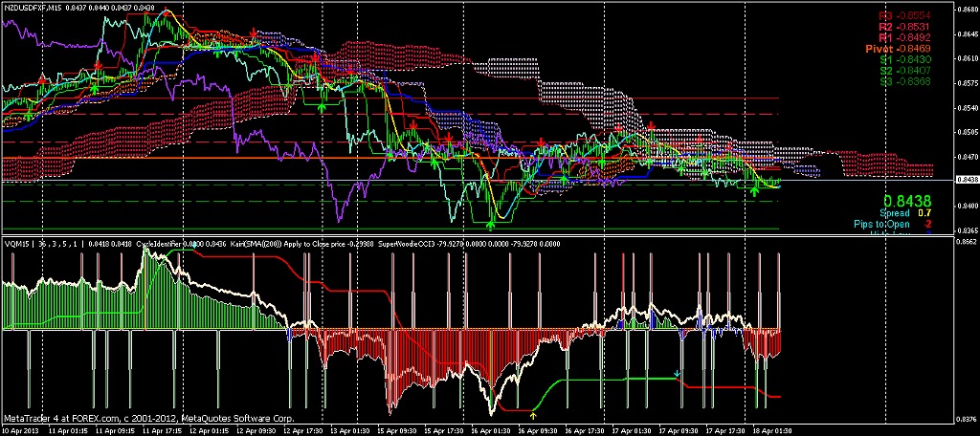Click the 12 Apr 17:30 time label
The image size is (980, 436).
pos(301,431)
